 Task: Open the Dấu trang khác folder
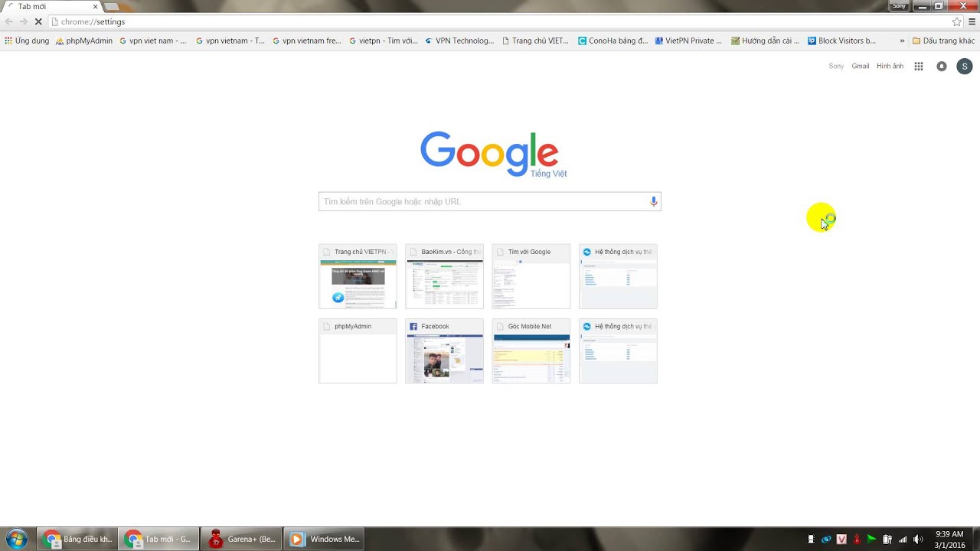pyautogui.click(x=943, y=41)
